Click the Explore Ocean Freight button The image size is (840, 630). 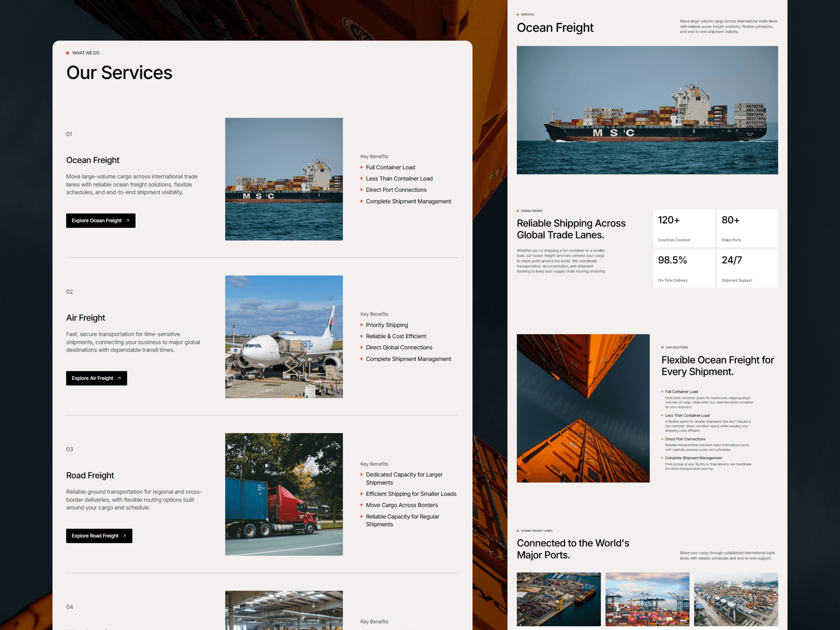(x=101, y=221)
